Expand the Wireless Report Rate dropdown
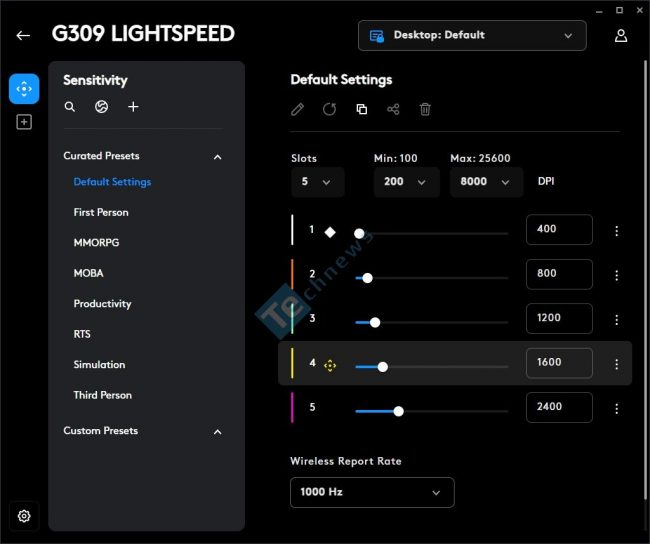Screen dimensions: 650x544 tap(372, 492)
